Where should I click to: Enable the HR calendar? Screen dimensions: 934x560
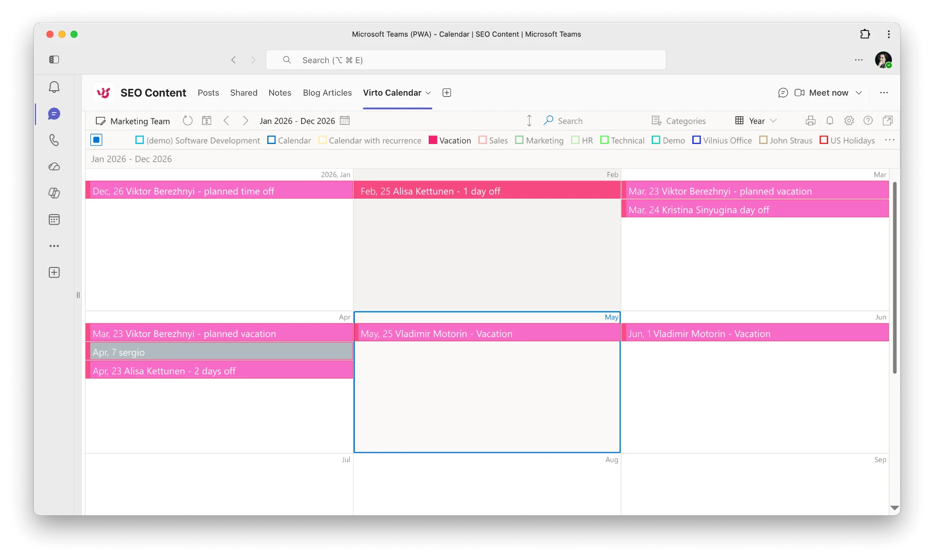[576, 140]
